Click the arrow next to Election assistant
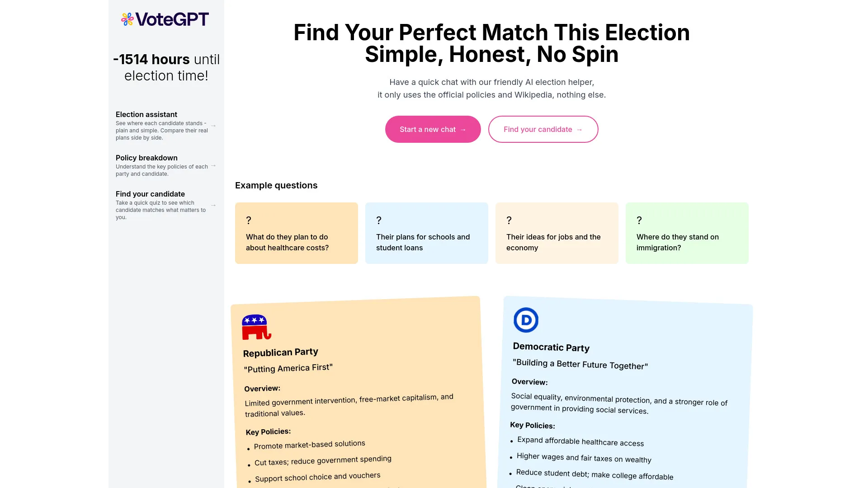 click(213, 126)
